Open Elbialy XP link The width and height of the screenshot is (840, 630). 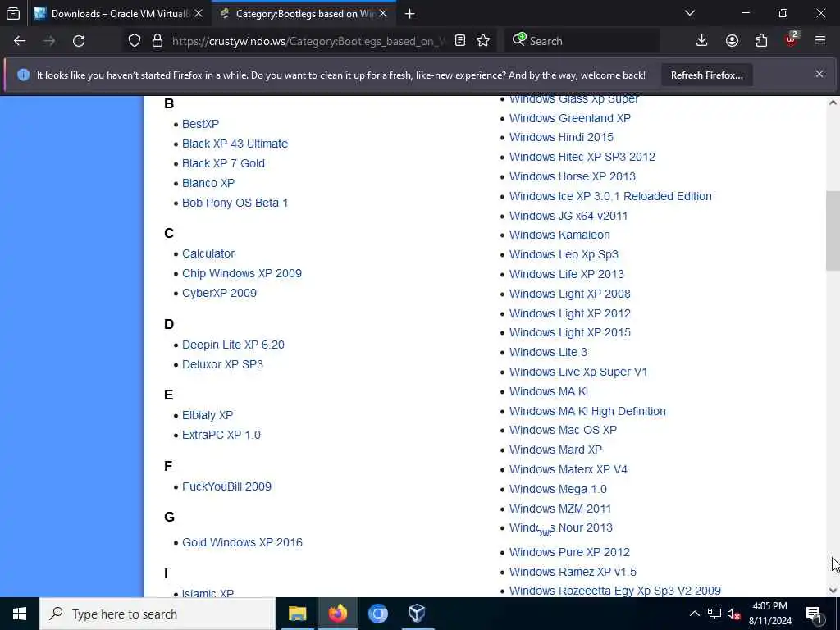coord(208,415)
